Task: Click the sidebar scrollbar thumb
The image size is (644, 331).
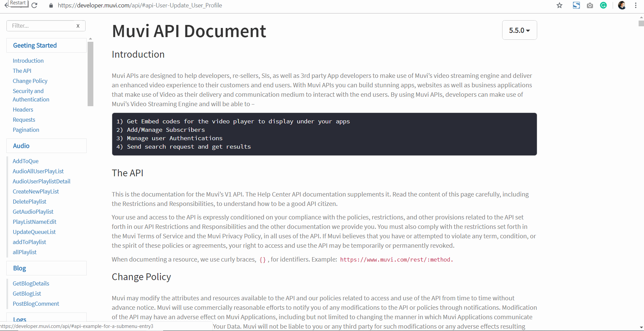Action: click(90, 74)
